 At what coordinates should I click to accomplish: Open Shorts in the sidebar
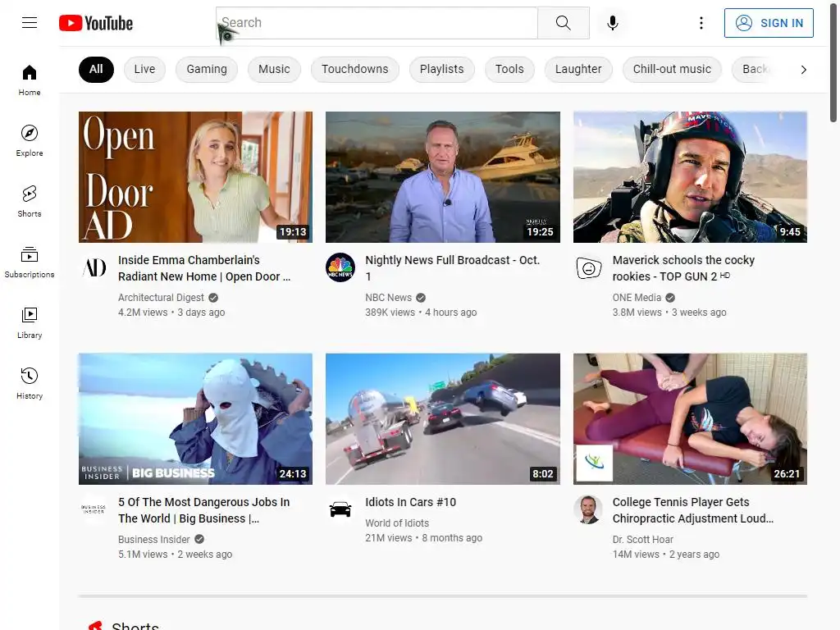30,202
